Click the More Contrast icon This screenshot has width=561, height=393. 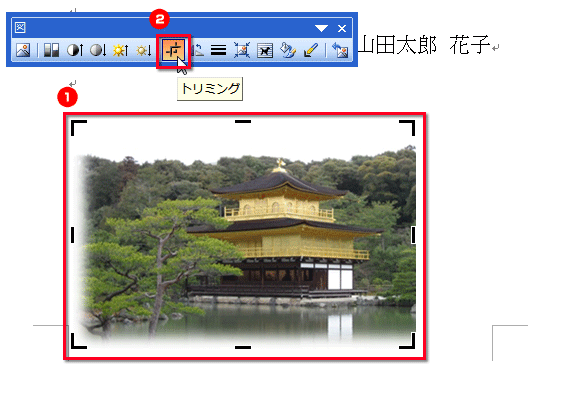75,50
